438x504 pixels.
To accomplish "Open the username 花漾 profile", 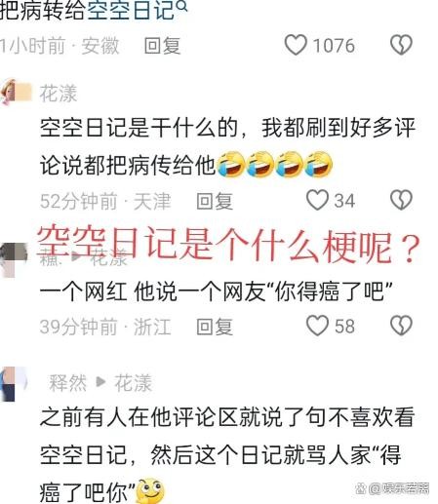I will 59,94.
